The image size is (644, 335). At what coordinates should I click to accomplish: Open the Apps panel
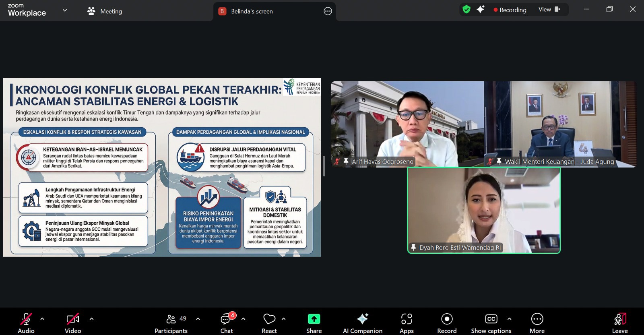click(x=407, y=323)
